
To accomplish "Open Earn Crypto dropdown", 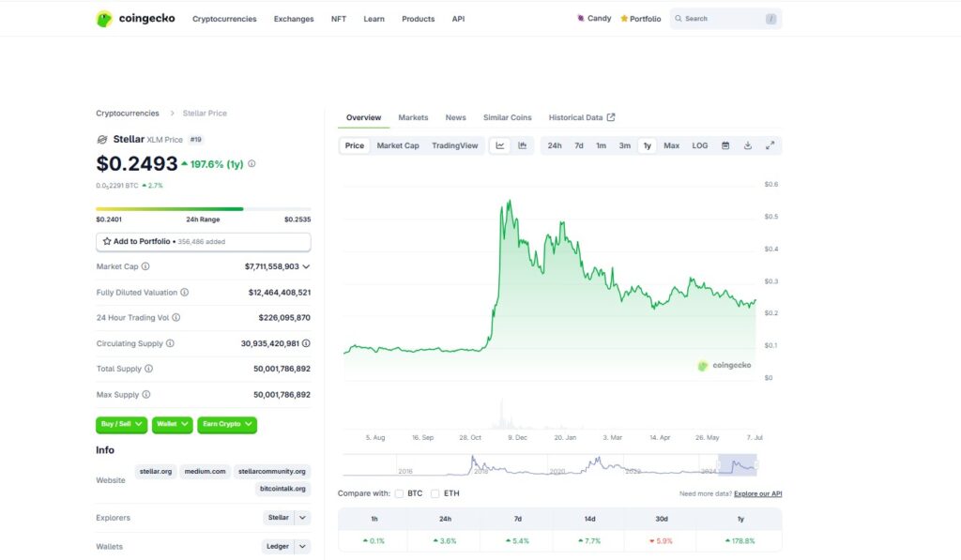I will click(x=227, y=424).
